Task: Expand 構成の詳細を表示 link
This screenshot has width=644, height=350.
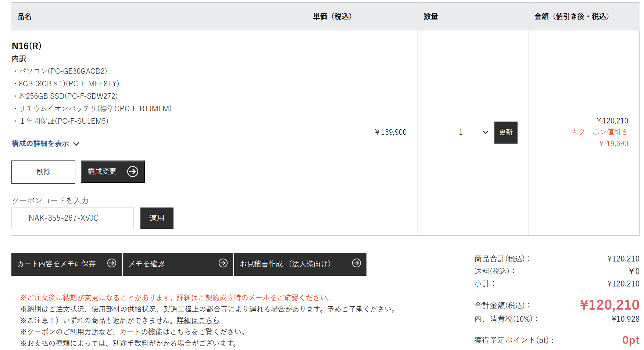Action: point(40,144)
